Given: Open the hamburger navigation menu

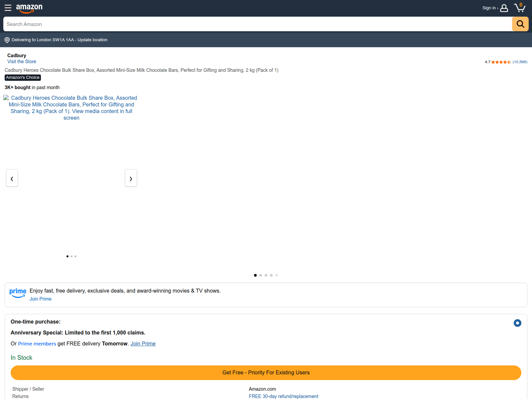Looking at the screenshot, I should coord(8,8).
